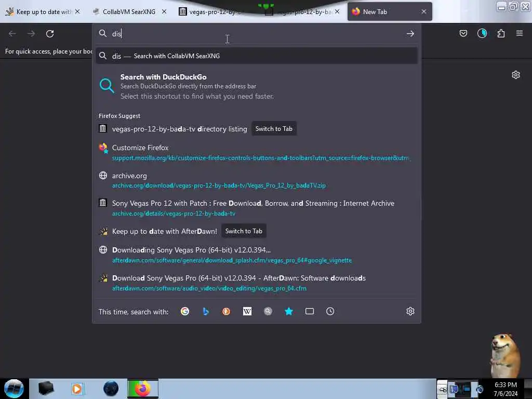The height and width of the screenshot is (399, 532).
Task: Open black box taskbar icon
Action: [x=46, y=389]
